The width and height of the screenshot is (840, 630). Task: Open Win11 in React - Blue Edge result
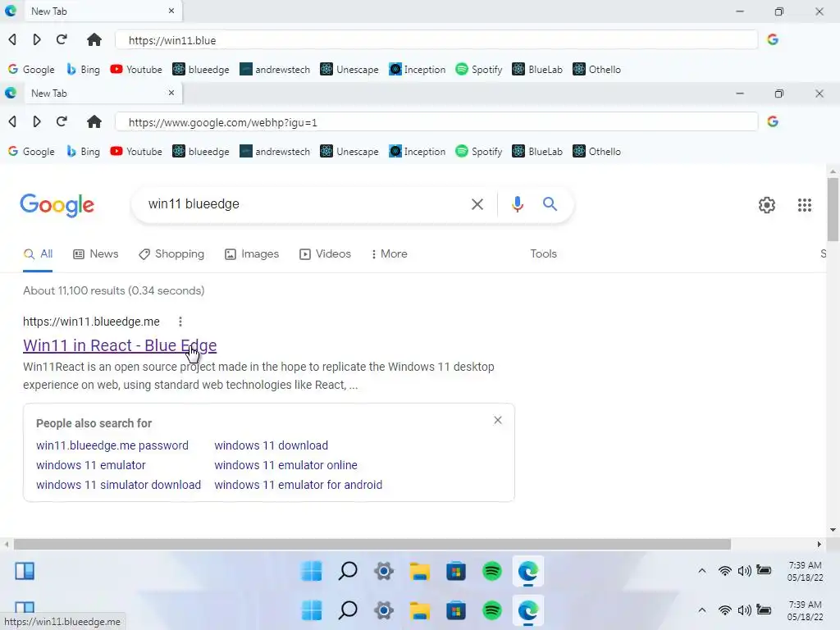coord(120,345)
